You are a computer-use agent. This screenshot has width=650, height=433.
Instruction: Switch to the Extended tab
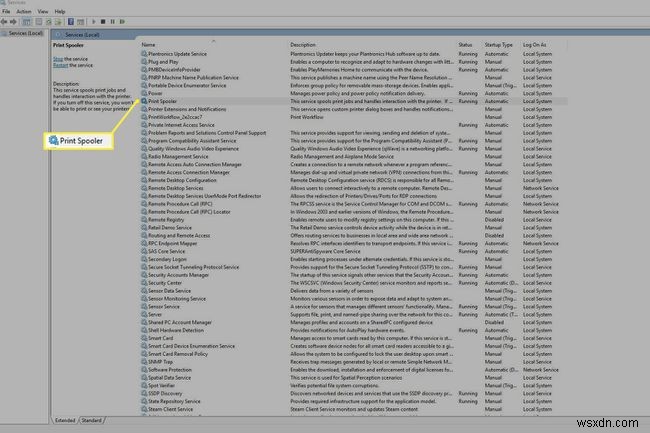(x=65, y=420)
